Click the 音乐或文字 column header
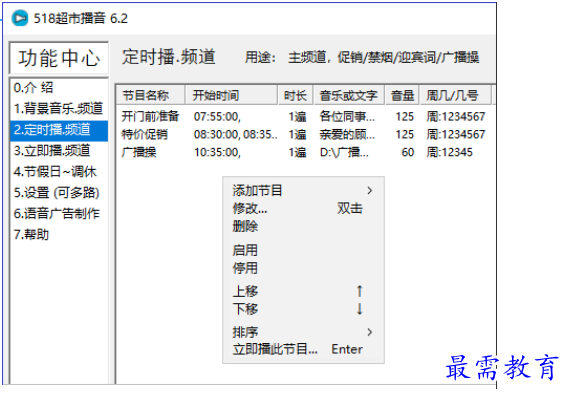 coord(349,95)
